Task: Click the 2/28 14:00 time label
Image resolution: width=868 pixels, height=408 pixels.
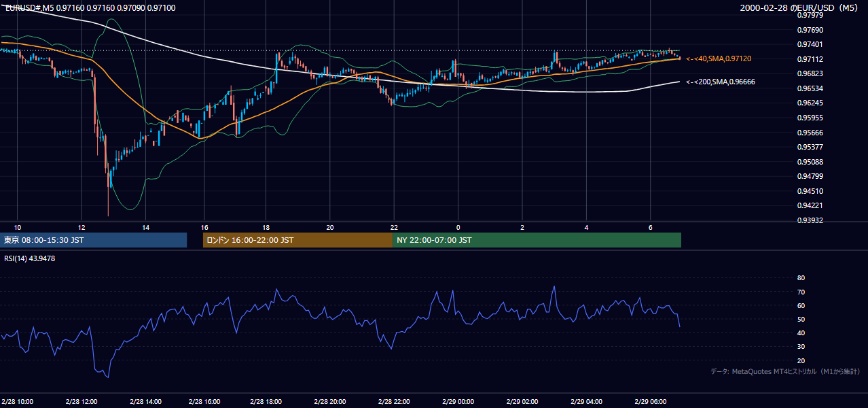Action: point(145,401)
